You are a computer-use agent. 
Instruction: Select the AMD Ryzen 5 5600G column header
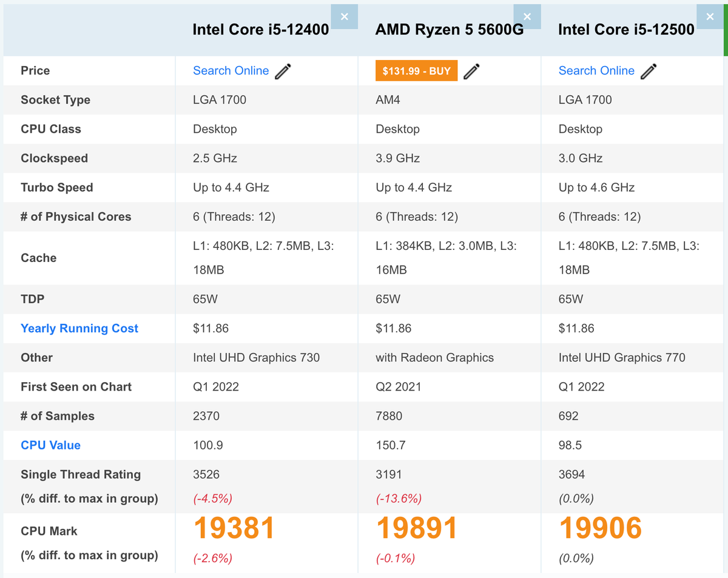point(449,29)
